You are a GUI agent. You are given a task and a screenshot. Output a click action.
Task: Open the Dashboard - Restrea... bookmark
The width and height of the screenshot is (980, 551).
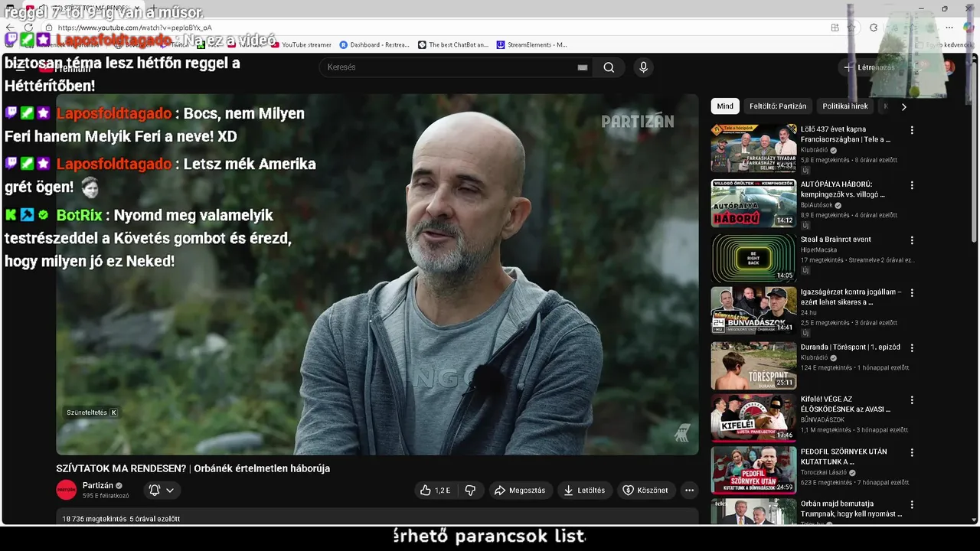[x=374, y=44]
